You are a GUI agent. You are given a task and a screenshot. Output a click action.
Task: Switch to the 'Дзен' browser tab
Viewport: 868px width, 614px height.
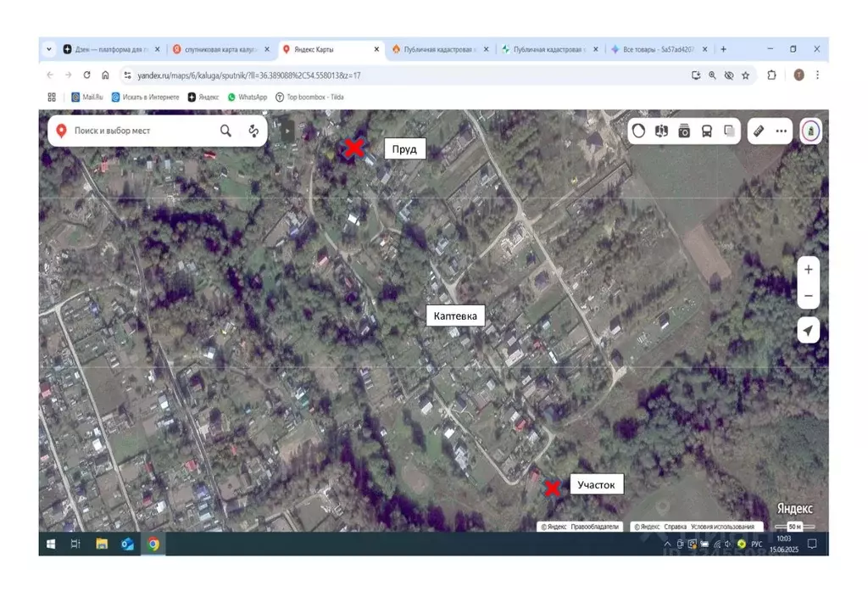pyautogui.click(x=105, y=49)
